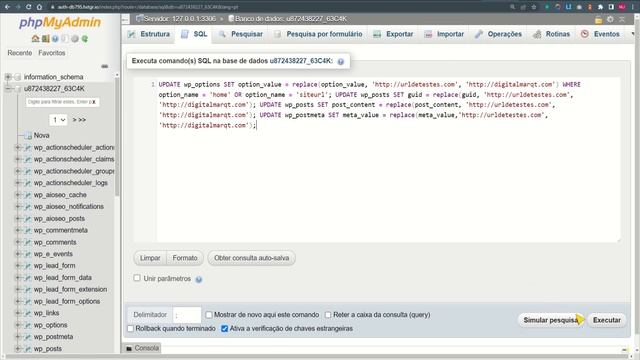Screen dimensions: 640x360
Task: Collapse the top menu with double-chevron icon
Action: tap(622, 19)
